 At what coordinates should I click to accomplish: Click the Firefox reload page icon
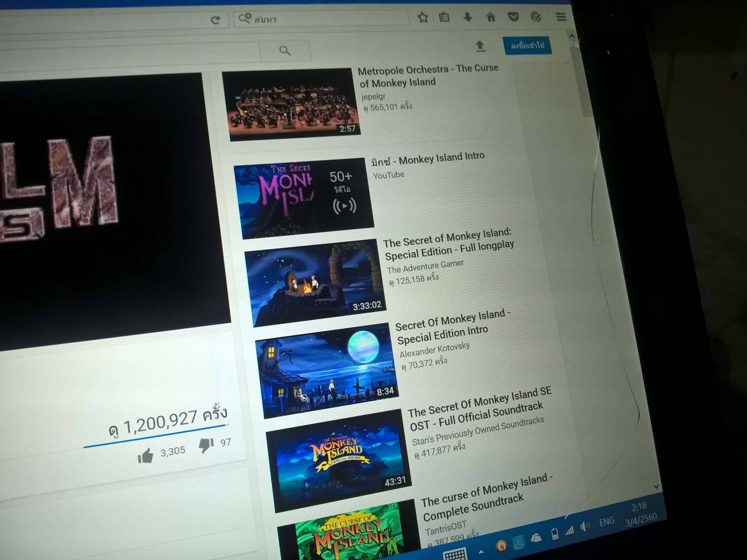coord(215,19)
